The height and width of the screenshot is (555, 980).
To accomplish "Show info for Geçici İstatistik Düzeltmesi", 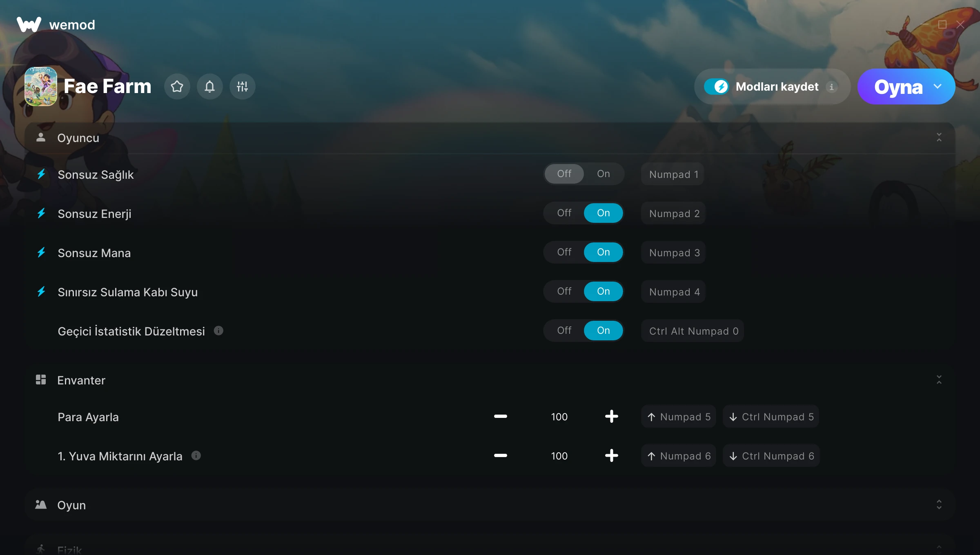I will pos(218,331).
